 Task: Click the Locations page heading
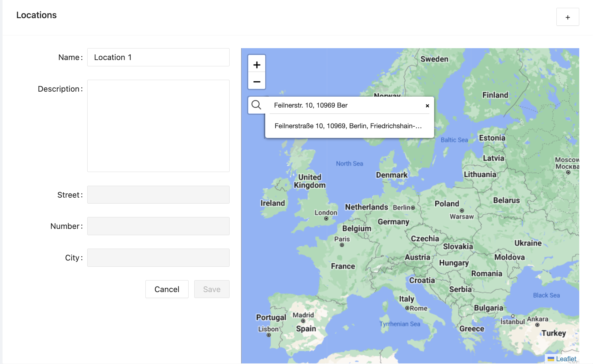click(x=36, y=15)
